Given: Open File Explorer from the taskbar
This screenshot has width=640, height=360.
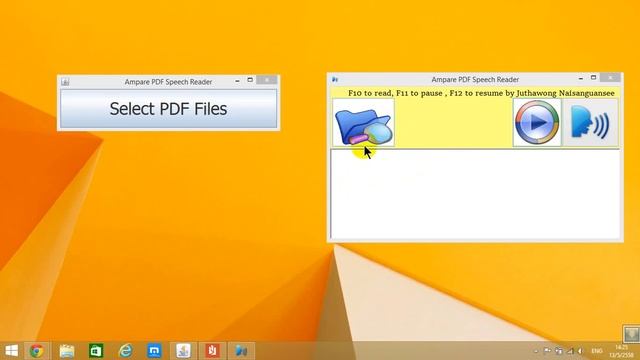Looking at the screenshot, I should click(67, 351).
